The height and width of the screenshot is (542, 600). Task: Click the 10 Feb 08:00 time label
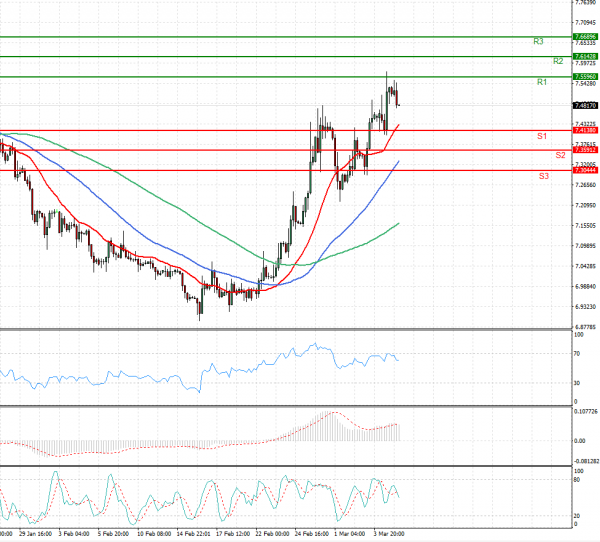click(154, 534)
